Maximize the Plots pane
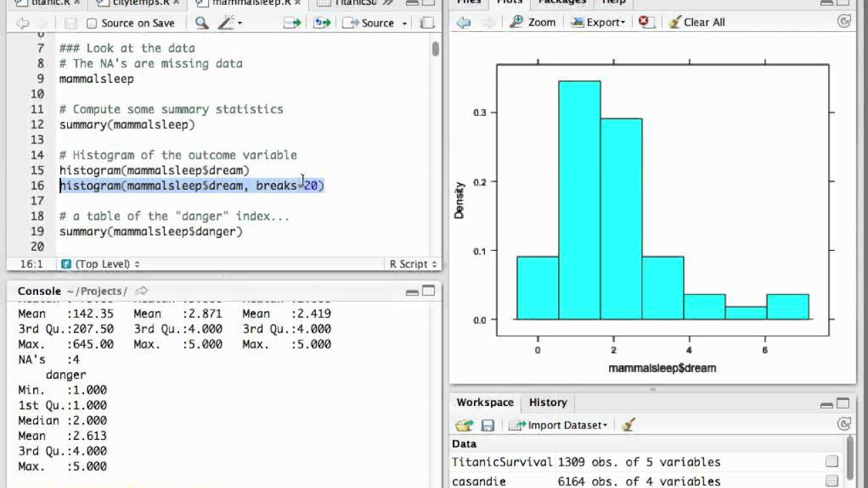 point(842,3)
